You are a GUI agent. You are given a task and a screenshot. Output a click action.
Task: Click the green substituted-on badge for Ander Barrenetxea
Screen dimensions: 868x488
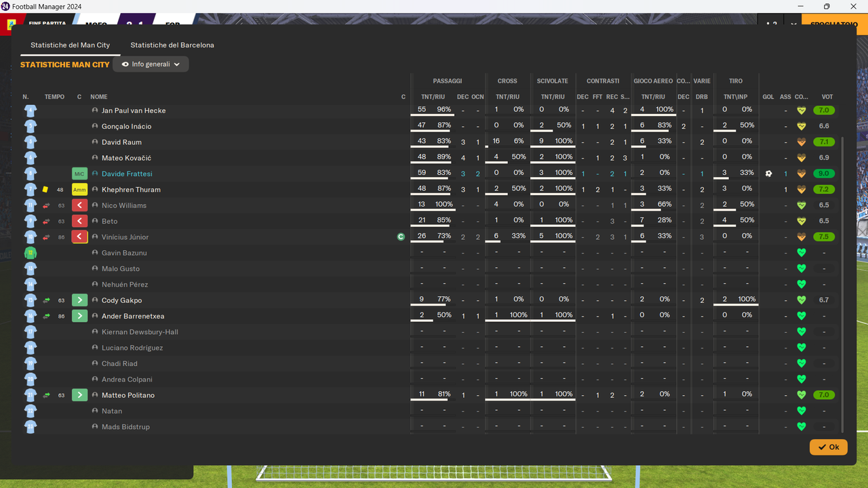pos(79,316)
